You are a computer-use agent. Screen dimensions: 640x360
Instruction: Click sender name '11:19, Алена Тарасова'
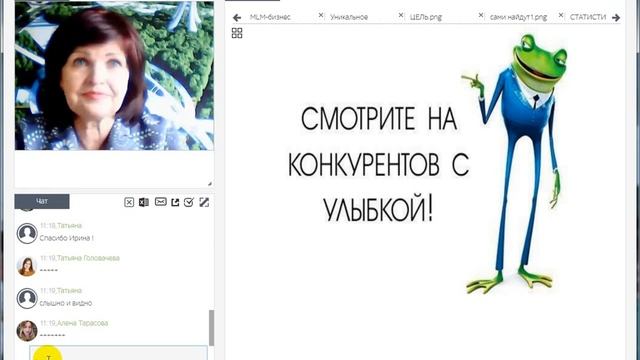point(74,323)
